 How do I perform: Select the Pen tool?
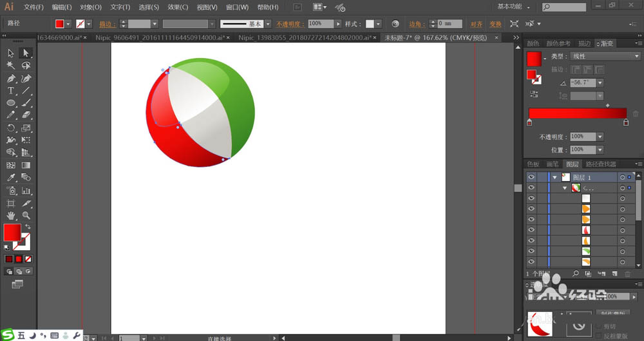click(11, 78)
